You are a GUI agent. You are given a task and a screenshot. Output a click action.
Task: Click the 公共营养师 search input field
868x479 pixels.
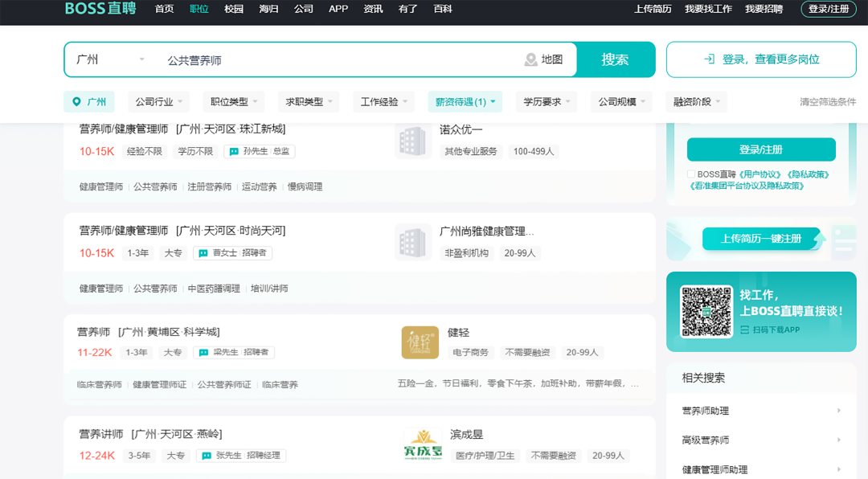click(338, 60)
